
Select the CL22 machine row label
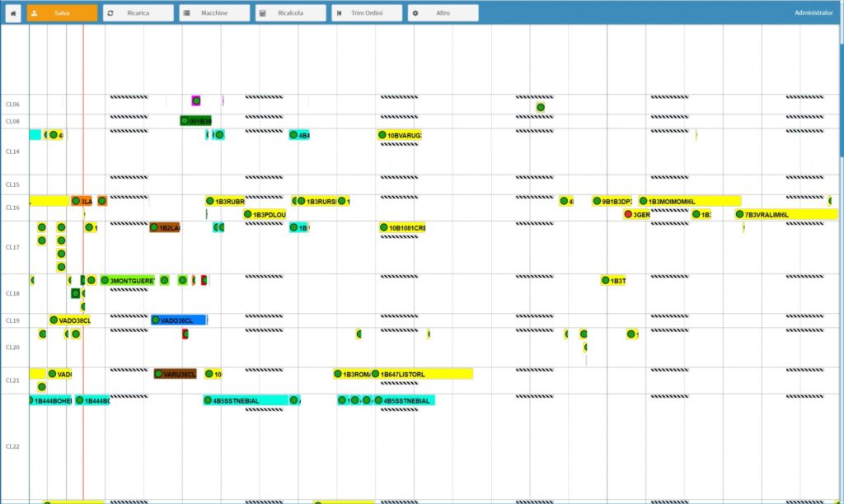[x=12, y=446]
